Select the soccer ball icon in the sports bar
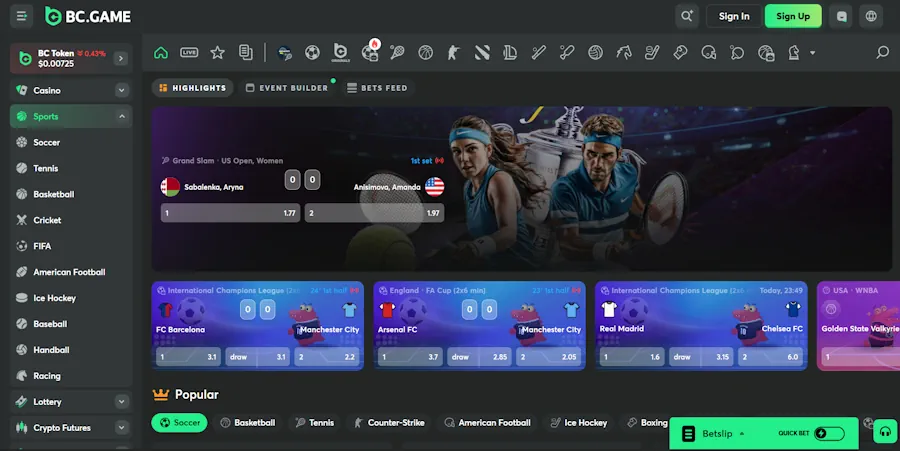Viewport: 900px width, 451px height. pyautogui.click(x=312, y=53)
